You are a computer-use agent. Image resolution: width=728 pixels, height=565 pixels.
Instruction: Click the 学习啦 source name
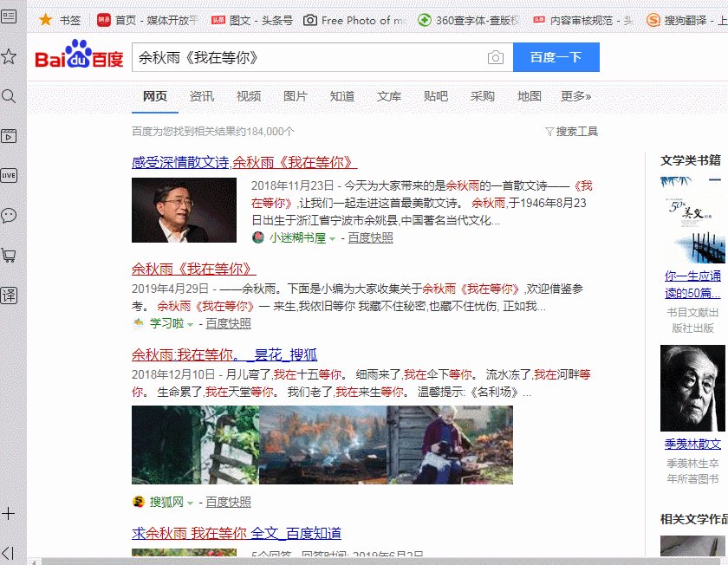(166, 323)
